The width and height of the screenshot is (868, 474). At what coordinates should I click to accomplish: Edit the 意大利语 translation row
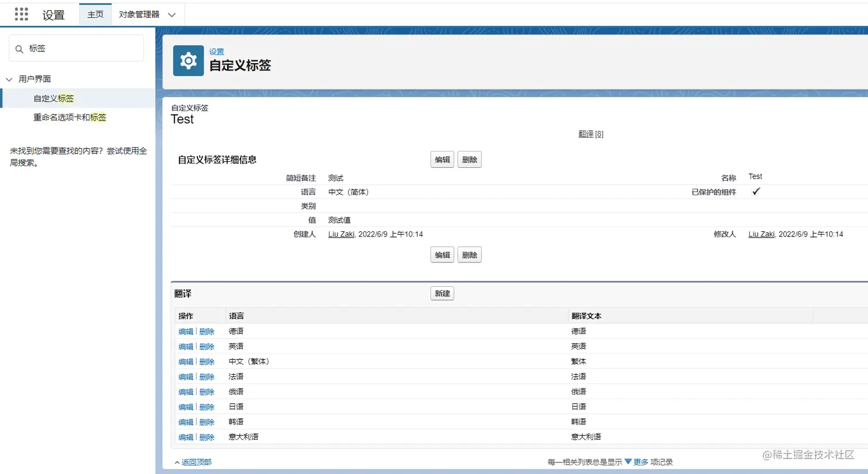pos(186,437)
